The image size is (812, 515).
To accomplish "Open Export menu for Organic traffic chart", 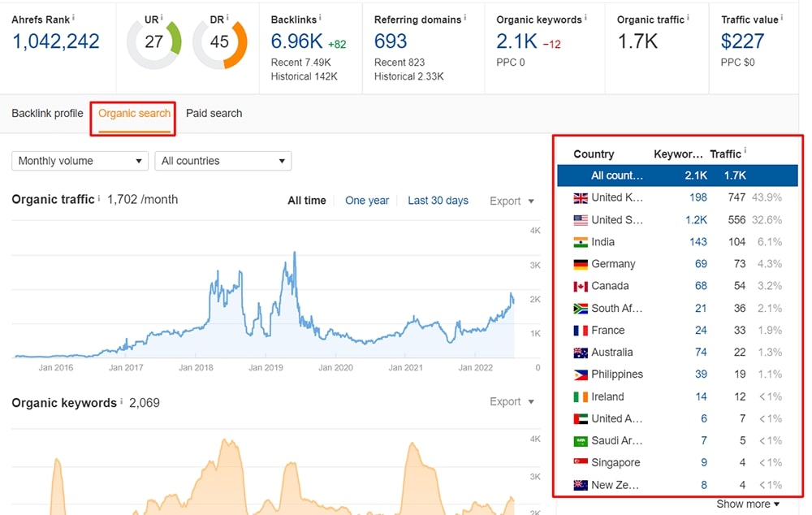I will (x=512, y=201).
